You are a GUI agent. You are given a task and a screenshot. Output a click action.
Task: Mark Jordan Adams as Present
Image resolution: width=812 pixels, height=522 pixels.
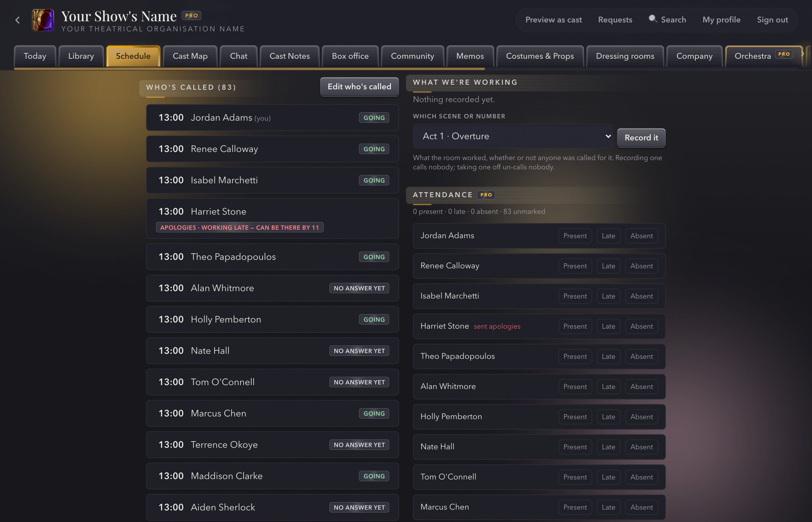click(x=575, y=236)
